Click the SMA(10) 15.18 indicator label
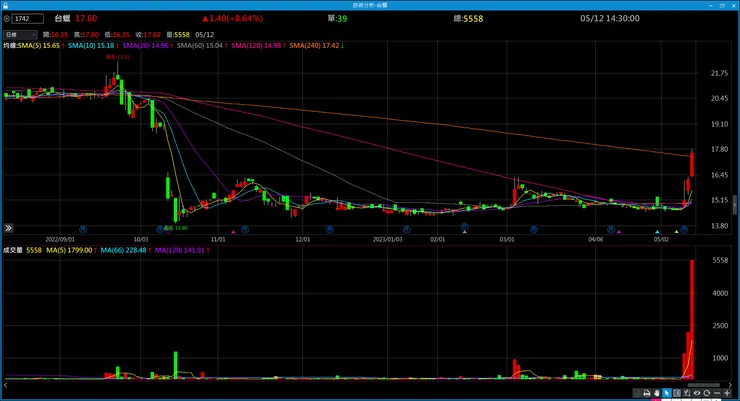The height and width of the screenshot is (401, 740). (93, 46)
